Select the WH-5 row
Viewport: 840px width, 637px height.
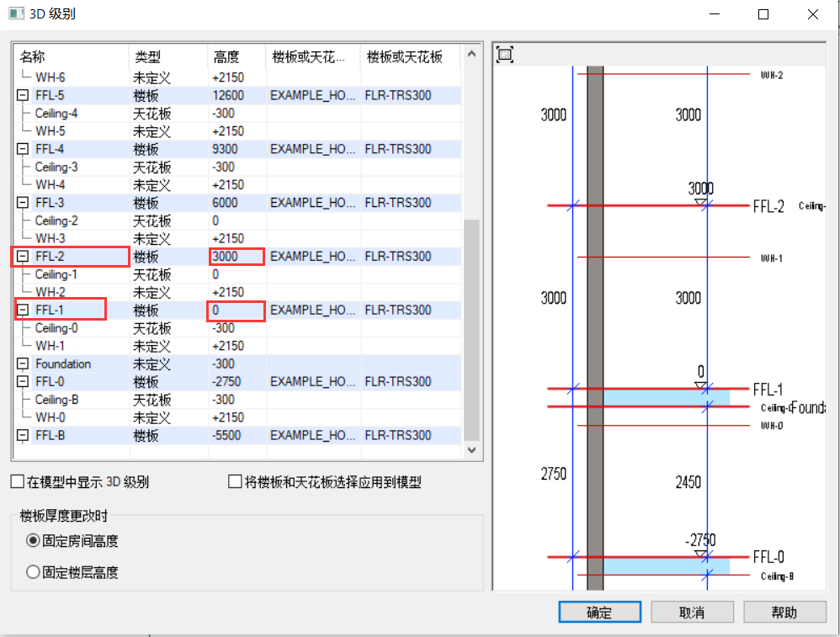point(237,130)
